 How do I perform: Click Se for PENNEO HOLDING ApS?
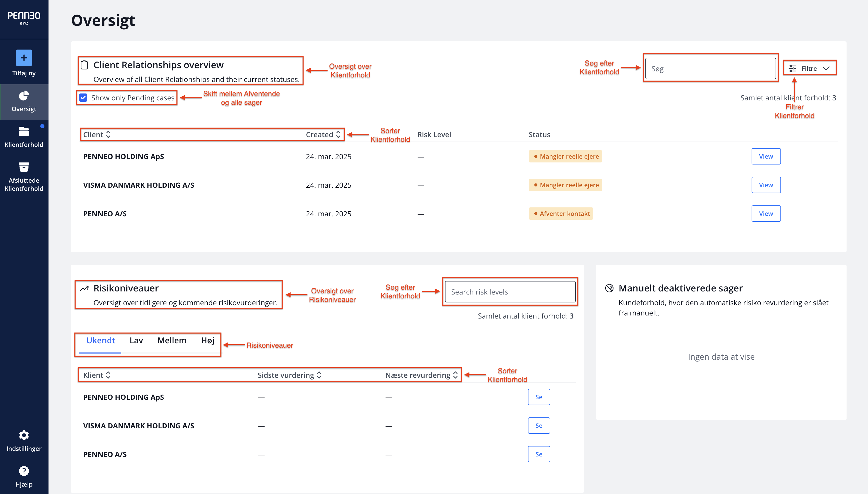539,397
